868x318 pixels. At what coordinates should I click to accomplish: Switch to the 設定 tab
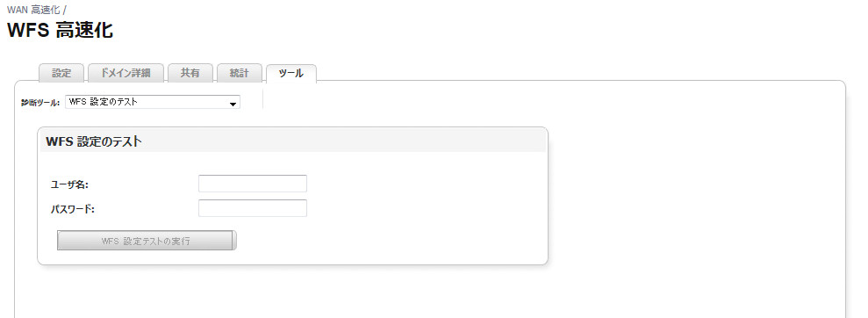61,73
